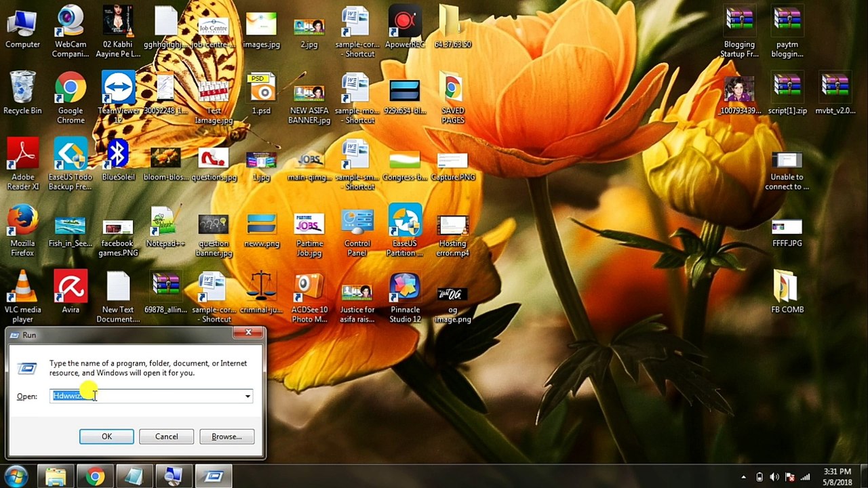The height and width of the screenshot is (488, 868).
Task: Select the SAVED PAGES Chrome icon
Action: coord(452,98)
